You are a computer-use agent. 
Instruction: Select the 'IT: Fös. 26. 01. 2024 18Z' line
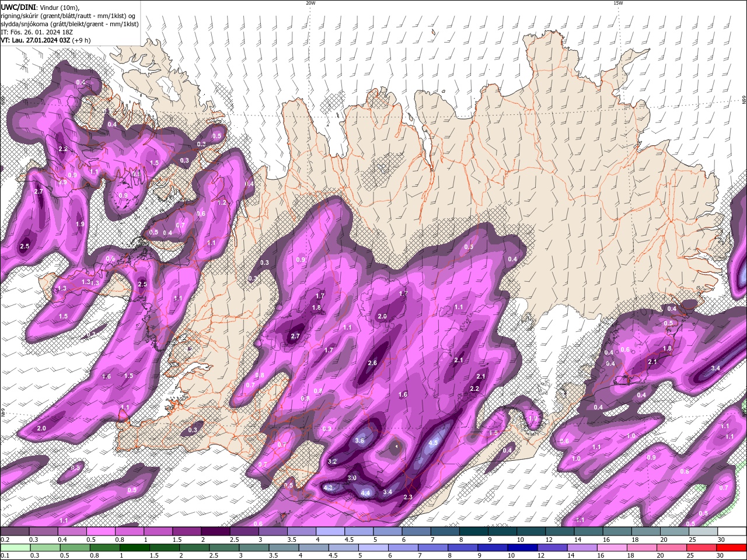pyautogui.click(x=36, y=32)
